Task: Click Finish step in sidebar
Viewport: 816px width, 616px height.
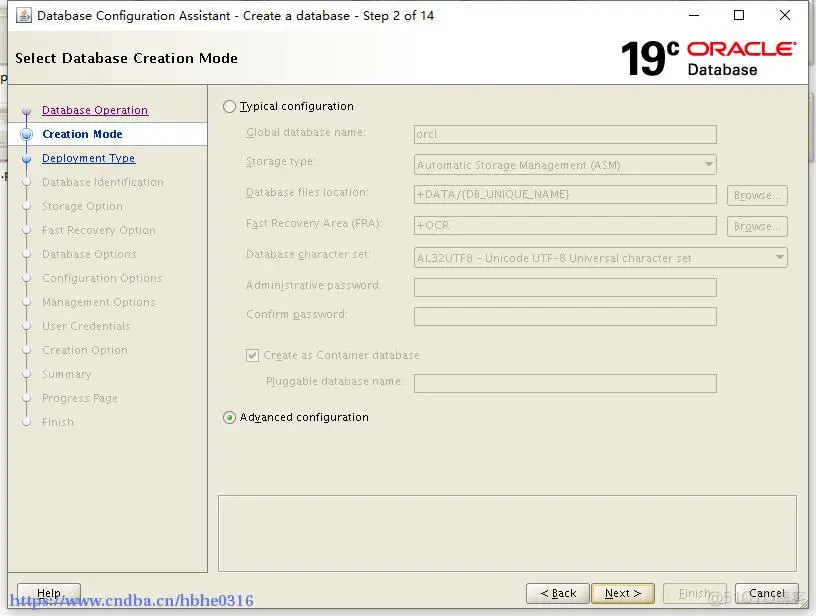Action: pyautogui.click(x=58, y=422)
